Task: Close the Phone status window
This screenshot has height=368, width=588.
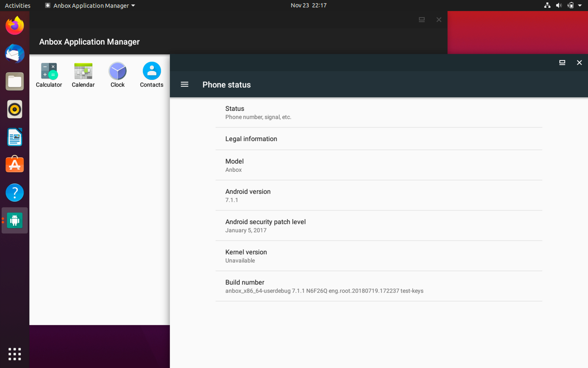Action: 579,62
